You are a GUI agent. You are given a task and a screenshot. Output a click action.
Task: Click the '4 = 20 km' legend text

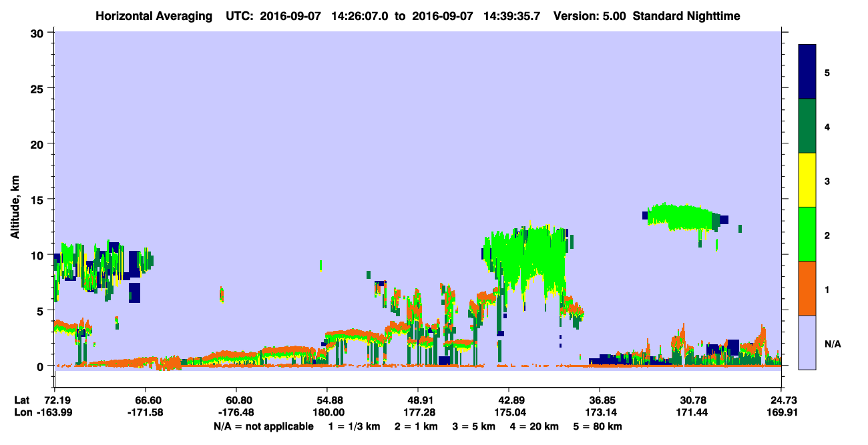tap(535, 426)
